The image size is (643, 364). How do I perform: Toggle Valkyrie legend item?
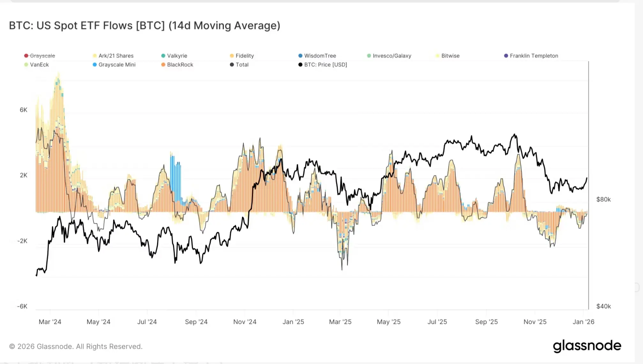pos(174,56)
